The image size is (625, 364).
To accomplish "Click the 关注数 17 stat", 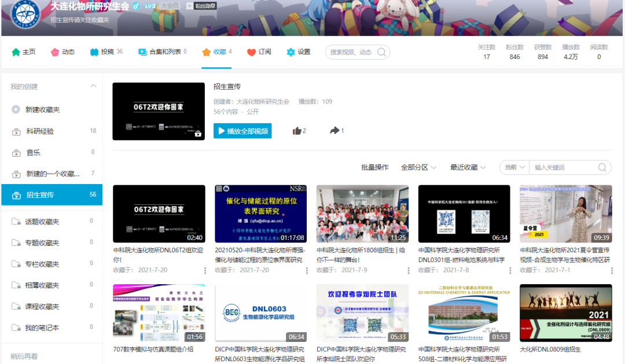I will click(x=487, y=52).
